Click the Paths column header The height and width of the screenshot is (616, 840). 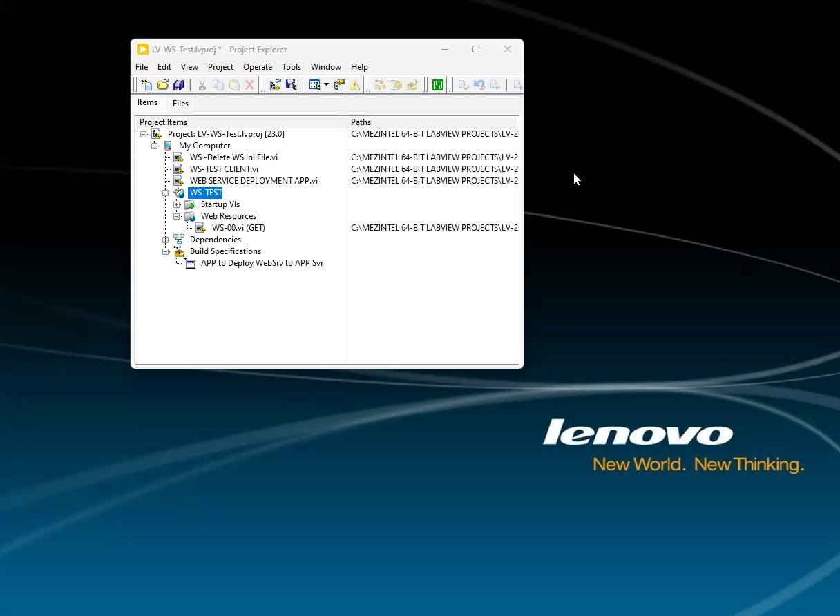tap(361, 122)
